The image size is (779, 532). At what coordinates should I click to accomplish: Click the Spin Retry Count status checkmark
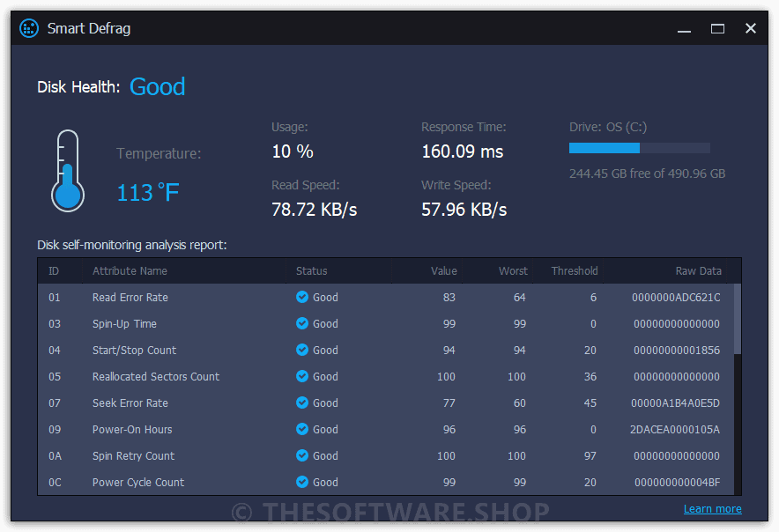302,455
